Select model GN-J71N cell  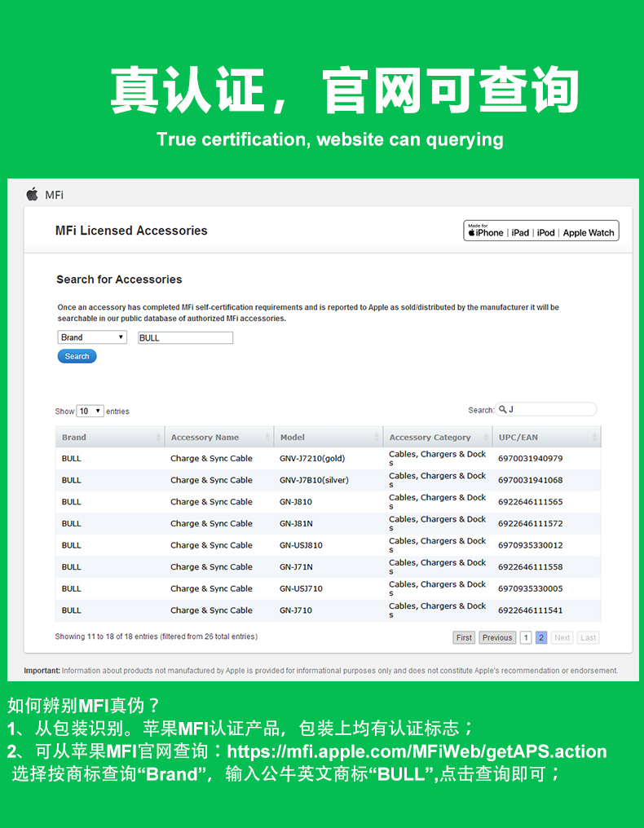pyautogui.click(x=297, y=566)
